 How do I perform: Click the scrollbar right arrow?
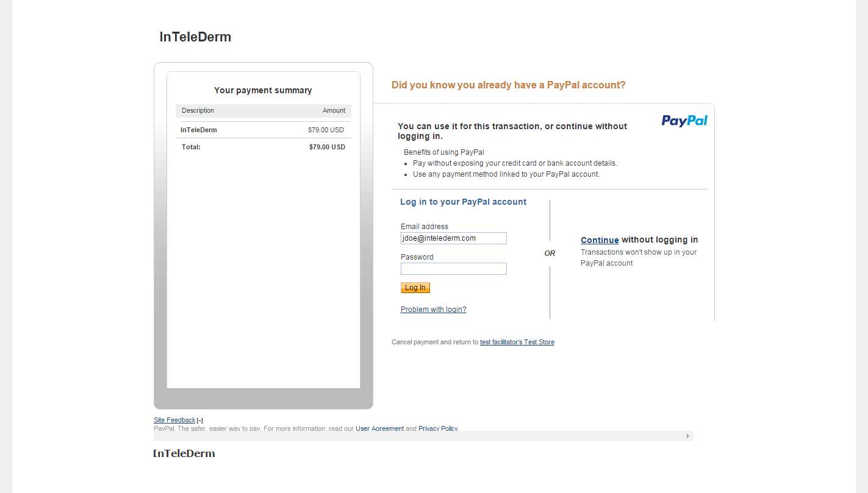[688, 436]
